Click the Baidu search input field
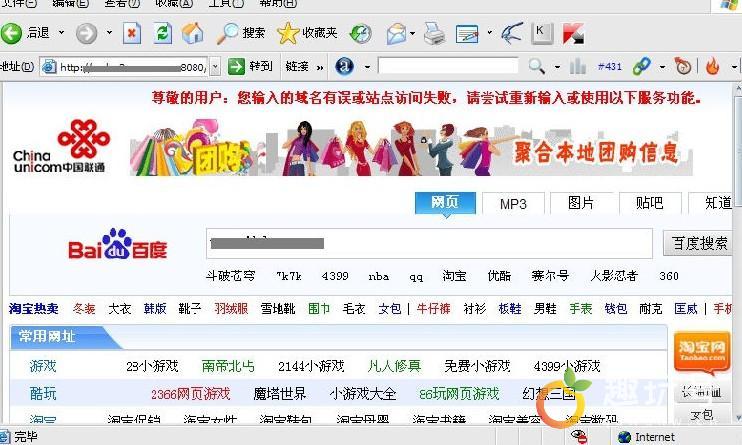Viewport: 742px width, 445px height. coord(429,243)
